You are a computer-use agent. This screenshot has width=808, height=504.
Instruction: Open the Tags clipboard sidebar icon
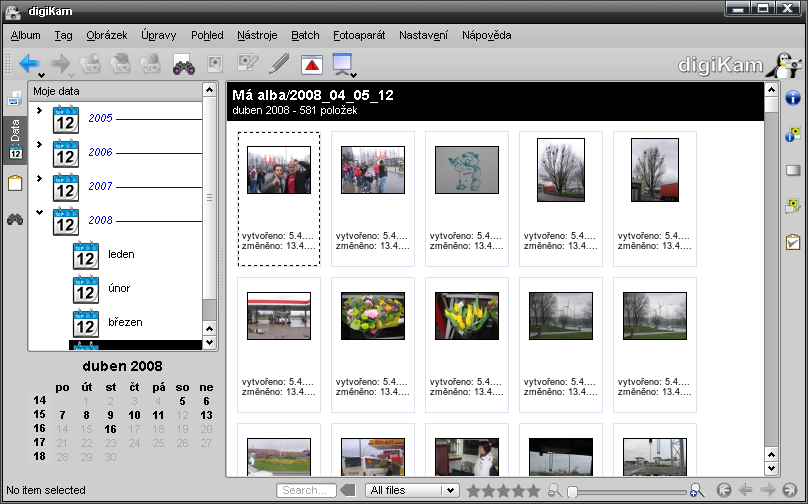pos(14,183)
